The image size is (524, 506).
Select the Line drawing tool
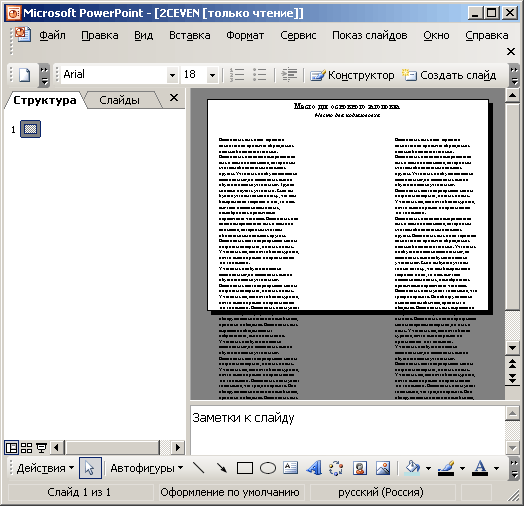[199, 468]
